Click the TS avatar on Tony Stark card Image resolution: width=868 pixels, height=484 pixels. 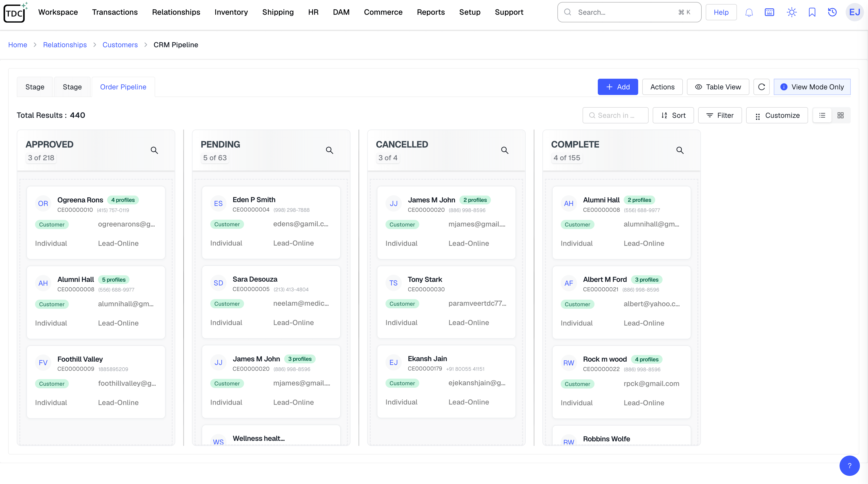[x=394, y=283]
